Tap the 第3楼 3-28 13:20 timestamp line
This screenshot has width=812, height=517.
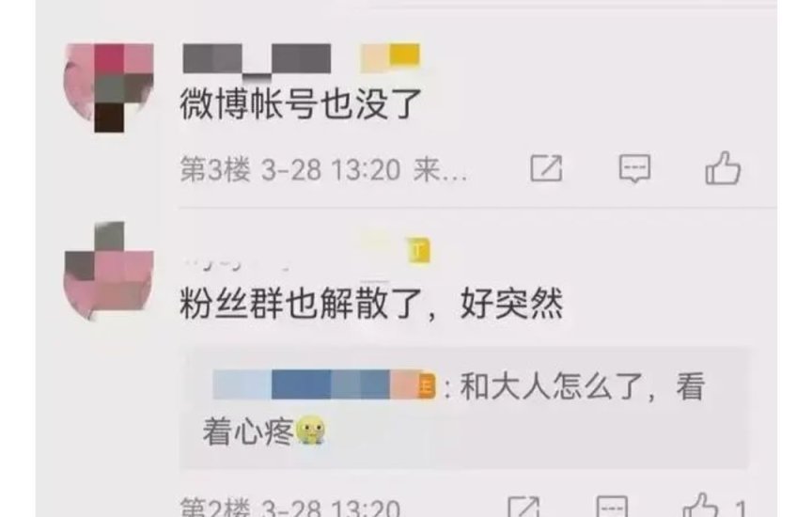290,169
